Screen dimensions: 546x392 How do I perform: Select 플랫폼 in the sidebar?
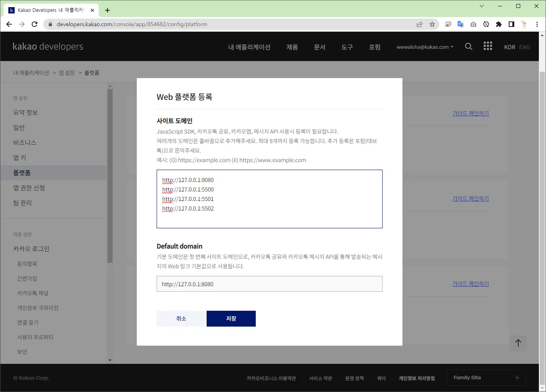point(54,173)
